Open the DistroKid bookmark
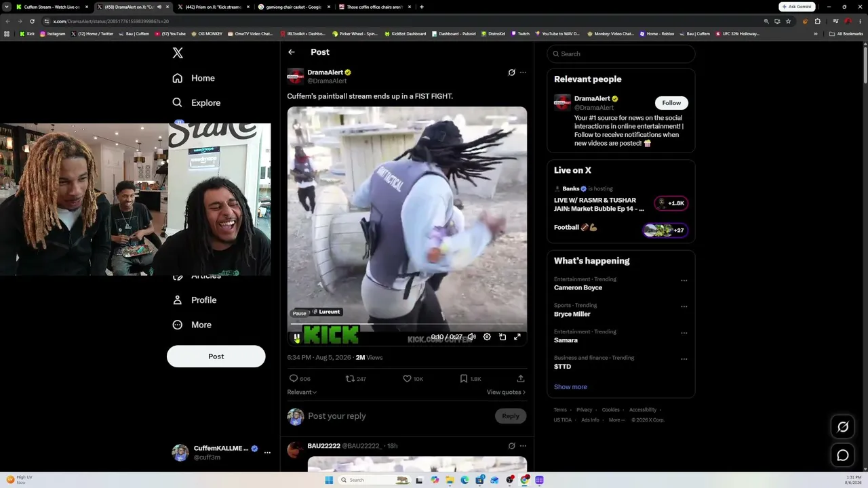This screenshot has height=488, width=868. 493,34
